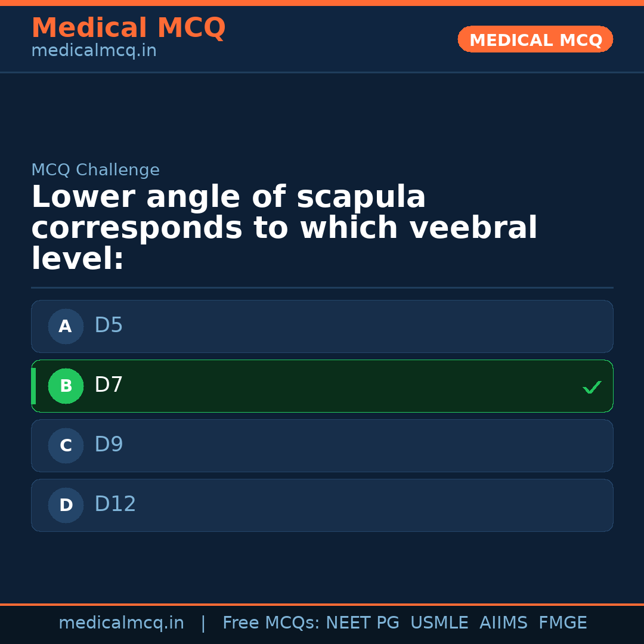Click the NEET PG footer item

362,622
